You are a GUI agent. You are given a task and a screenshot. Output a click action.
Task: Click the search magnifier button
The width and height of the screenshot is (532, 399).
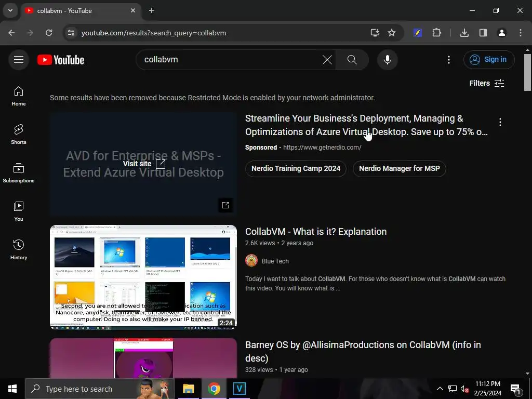tap(352, 60)
